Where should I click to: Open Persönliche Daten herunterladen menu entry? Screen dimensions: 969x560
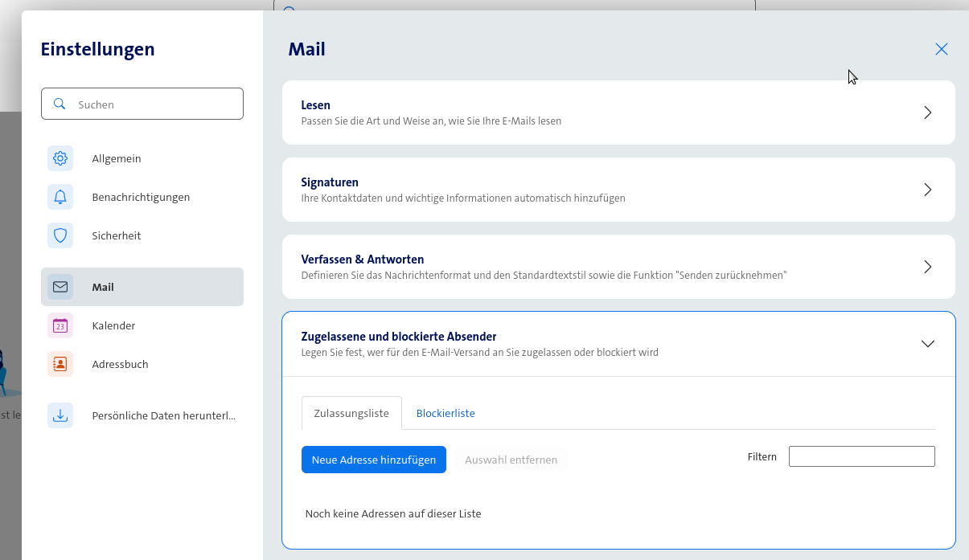coord(163,415)
